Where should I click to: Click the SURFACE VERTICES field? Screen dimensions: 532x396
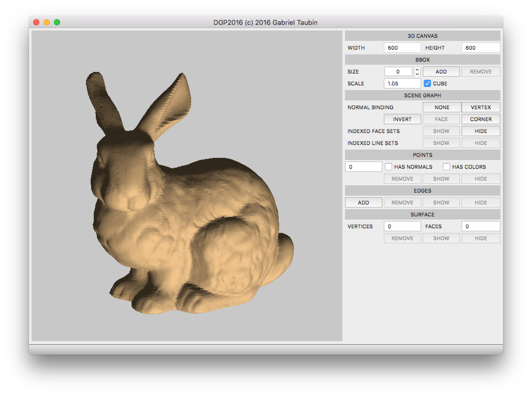tap(402, 226)
